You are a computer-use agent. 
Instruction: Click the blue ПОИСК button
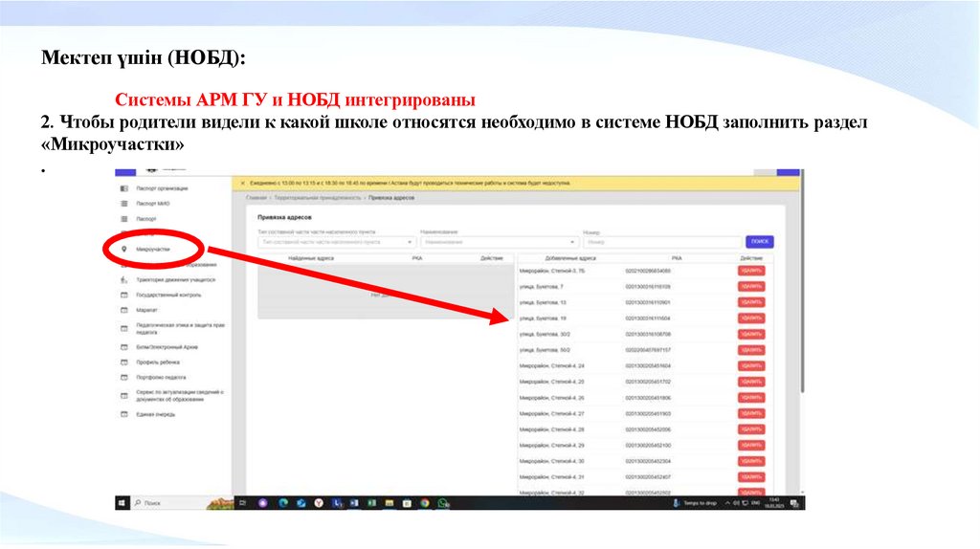tap(759, 242)
